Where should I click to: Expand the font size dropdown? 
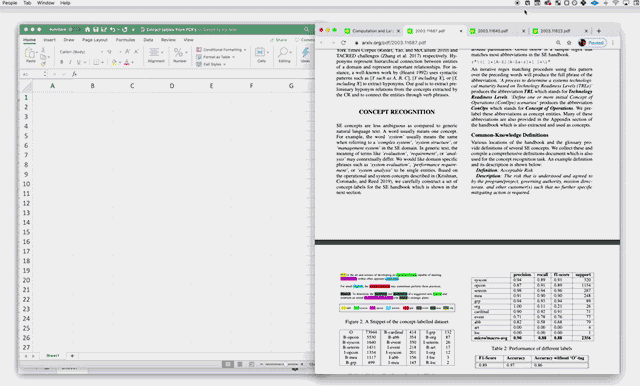(x=120, y=52)
